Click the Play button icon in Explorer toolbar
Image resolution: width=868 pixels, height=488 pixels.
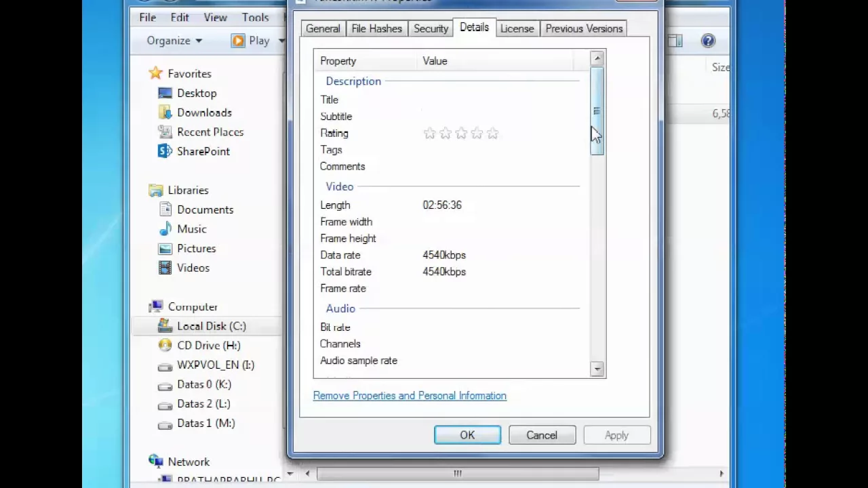tap(238, 41)
